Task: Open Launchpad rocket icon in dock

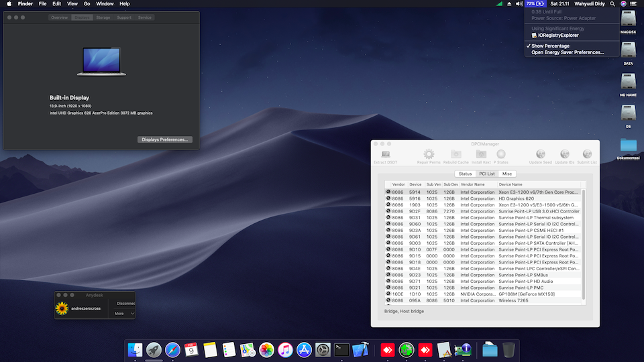Action: coord(154,350)
